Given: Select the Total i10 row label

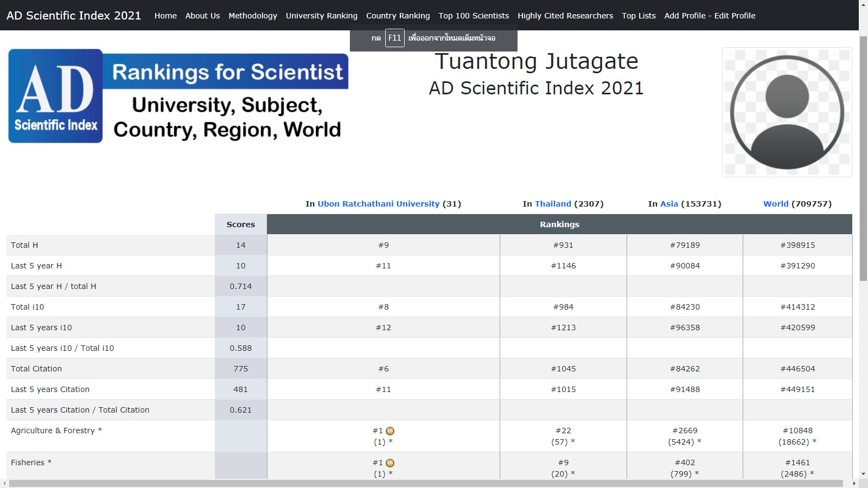Looking at the screenshot, I should [28, 307].
